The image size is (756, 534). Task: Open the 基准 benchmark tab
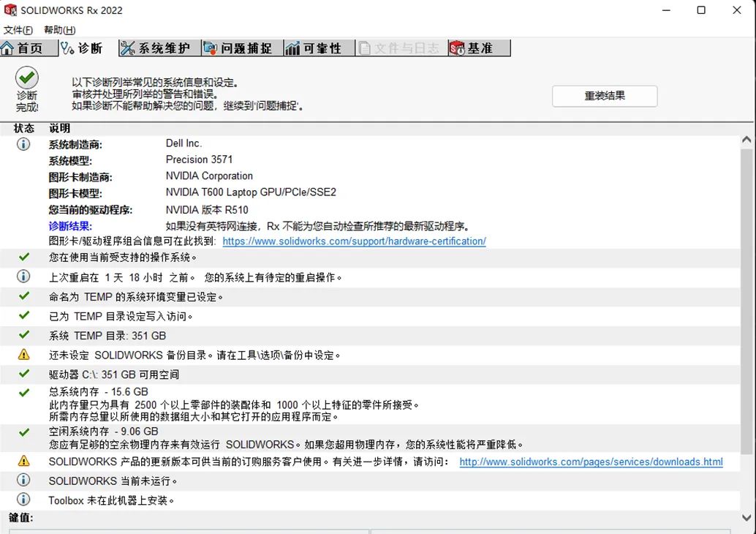pyautogui.click(x=479, y=48)
